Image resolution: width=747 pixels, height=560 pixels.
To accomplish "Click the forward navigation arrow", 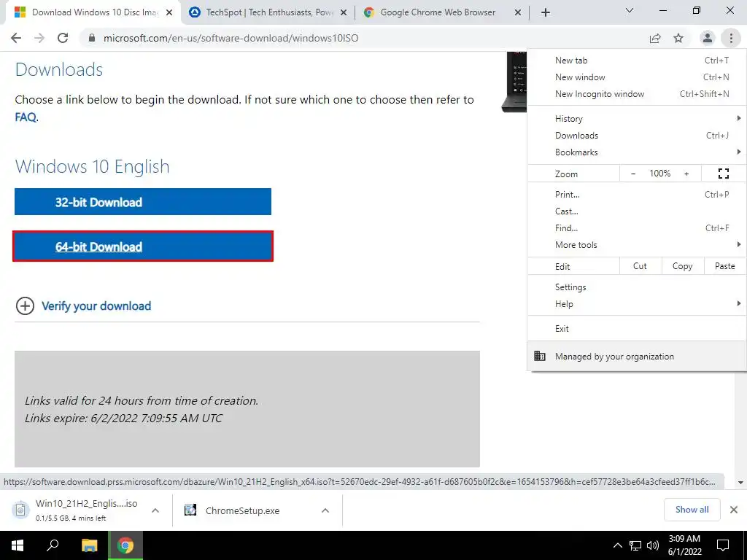I will click(39, 38).
